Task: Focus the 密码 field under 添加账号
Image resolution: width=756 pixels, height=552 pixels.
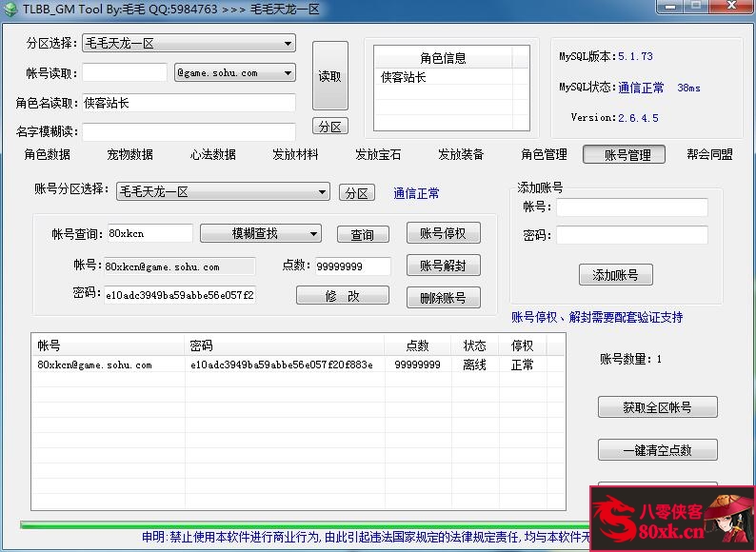Action: click(632, 235)
